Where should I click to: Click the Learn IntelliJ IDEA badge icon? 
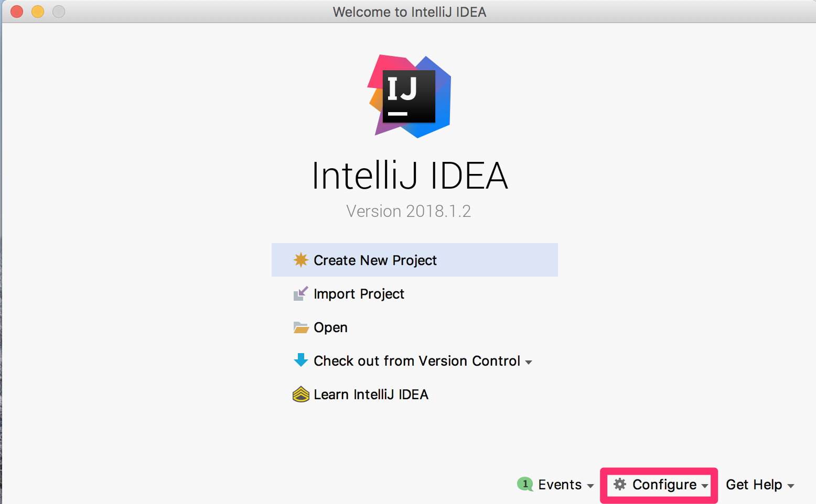coord(301,394)
